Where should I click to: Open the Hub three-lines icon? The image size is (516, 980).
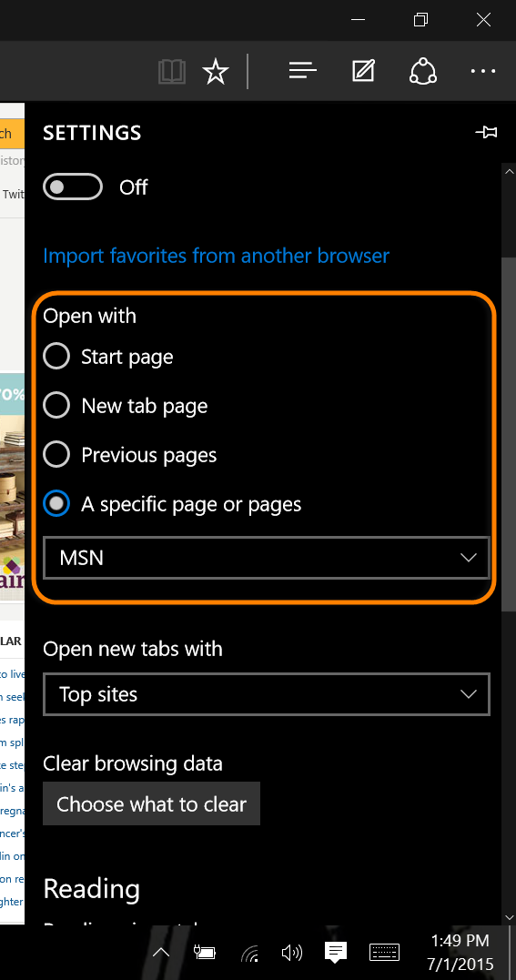[303, 71]
